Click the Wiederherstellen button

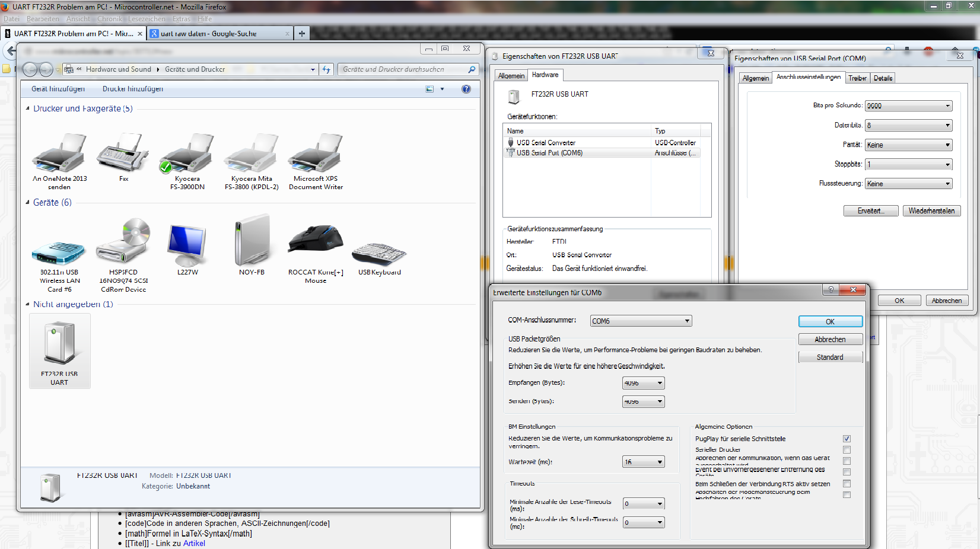coord(931,210)
